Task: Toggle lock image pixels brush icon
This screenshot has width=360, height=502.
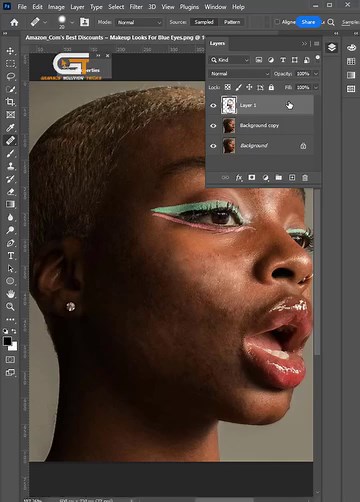Action: 239,87
